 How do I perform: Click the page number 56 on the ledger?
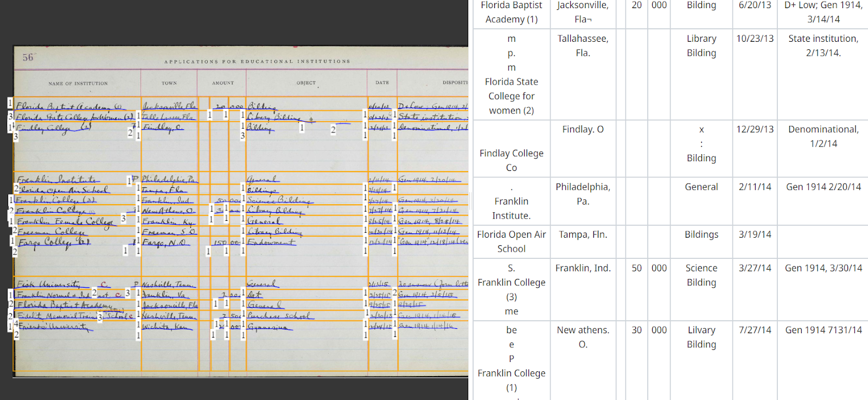click(x=28, y=58)
